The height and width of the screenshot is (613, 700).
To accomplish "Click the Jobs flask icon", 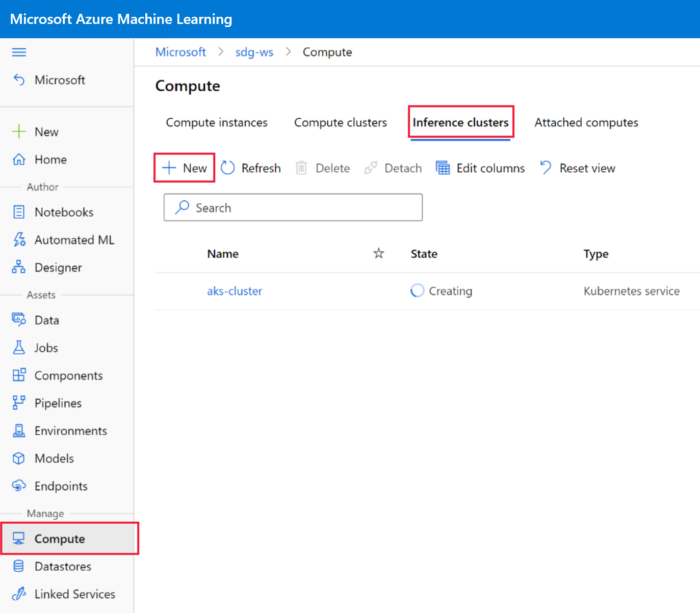I will (19, 348).
